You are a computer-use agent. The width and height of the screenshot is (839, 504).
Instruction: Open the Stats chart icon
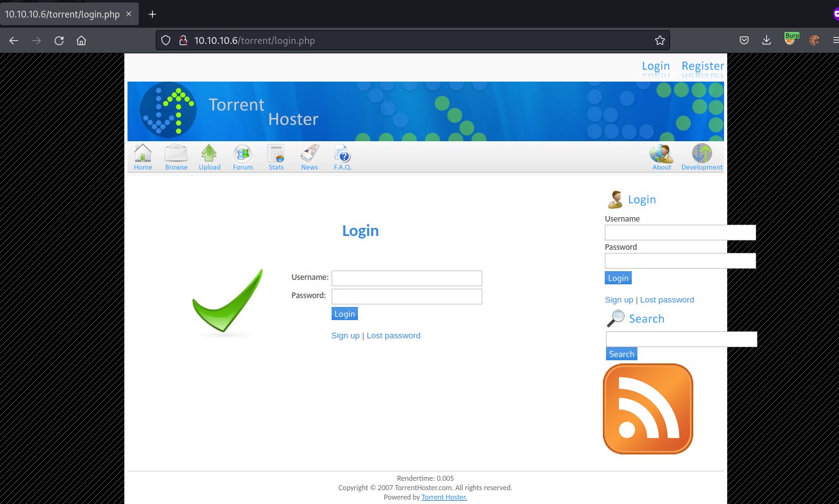pos(276,154)
